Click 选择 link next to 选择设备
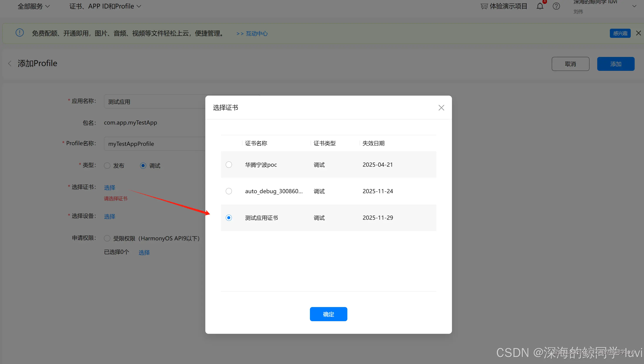The width and height of the screenshot is (644, 364). tap(110, 216)
